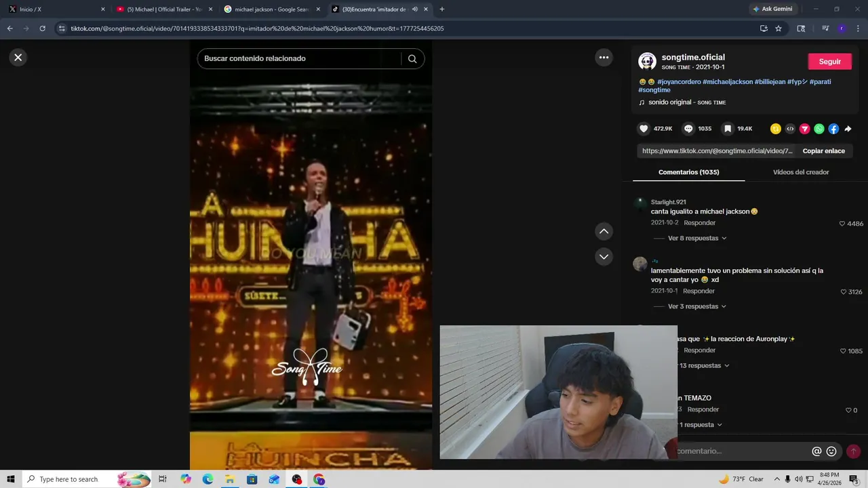Image resolution: width=868 pixels, height=488 pixels.
Task: Open comments via the speech bubble icon
Action: [x=688, y=129]
